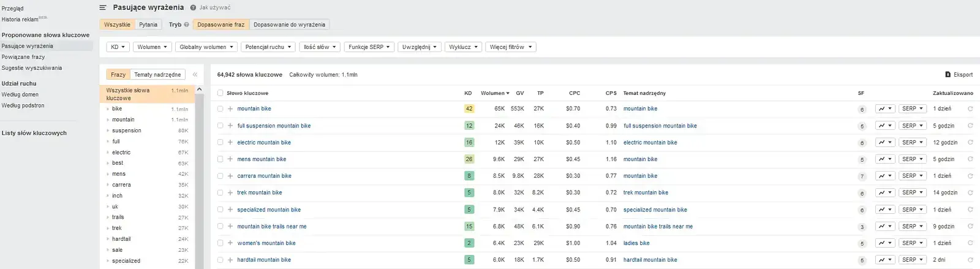The height and width of the screenshot is (269, 980).
Task: Open the trend chart icon for mountain bike row
Action: (884, 109)
